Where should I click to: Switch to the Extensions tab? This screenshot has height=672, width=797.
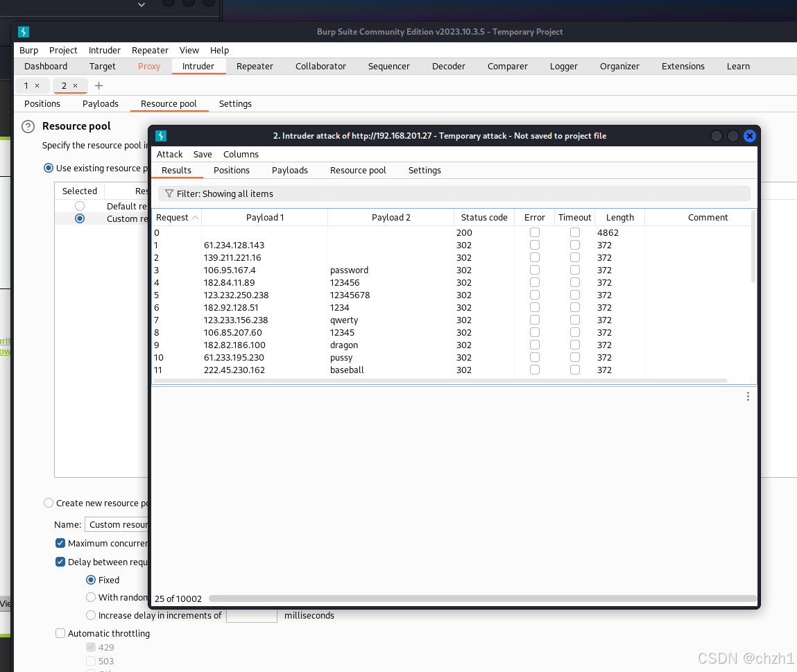click(x=683, y=66)
